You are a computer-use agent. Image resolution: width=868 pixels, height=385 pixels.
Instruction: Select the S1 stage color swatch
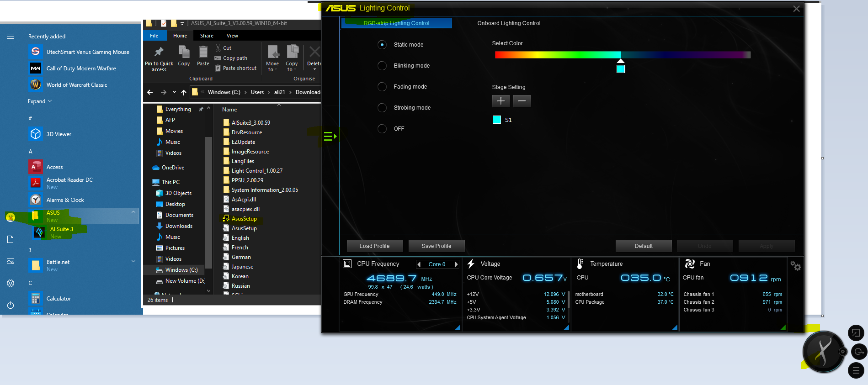pos(497,120)
